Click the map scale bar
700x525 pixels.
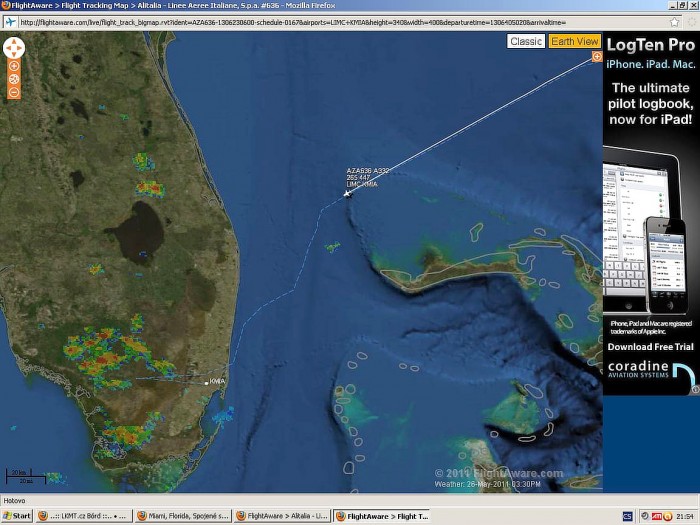pos(25,476)
